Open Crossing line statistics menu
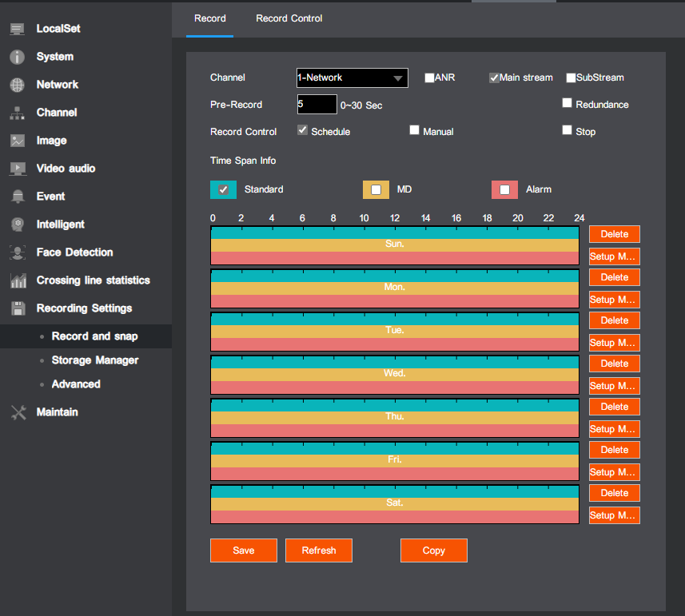This screenshot has width=685, height=616. (x=93, y=280)
